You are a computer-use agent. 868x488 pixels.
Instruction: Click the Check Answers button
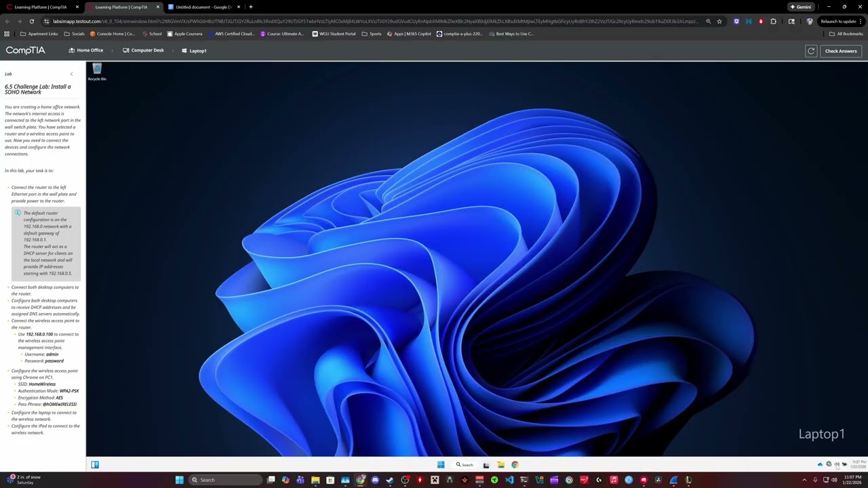[x=841, y=51]
